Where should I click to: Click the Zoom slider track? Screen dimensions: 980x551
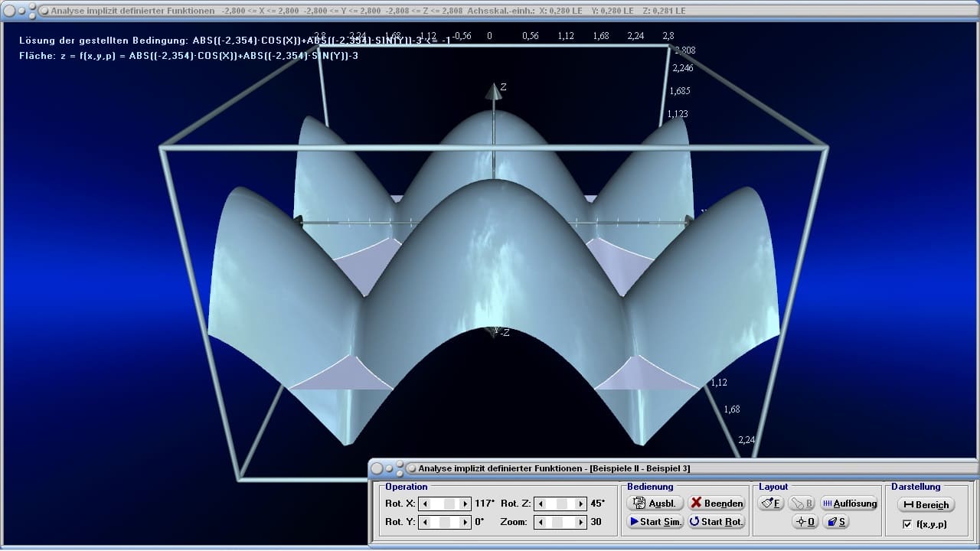click(x=560, y=522)
